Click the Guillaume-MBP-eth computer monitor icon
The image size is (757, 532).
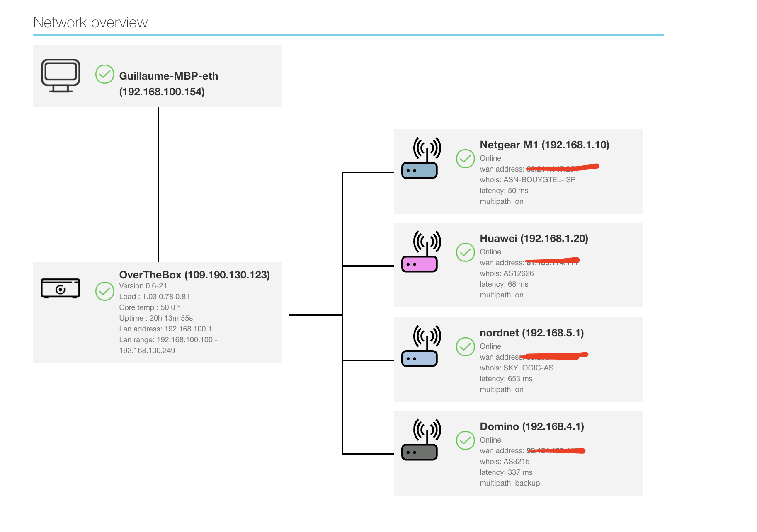point(61,76)
